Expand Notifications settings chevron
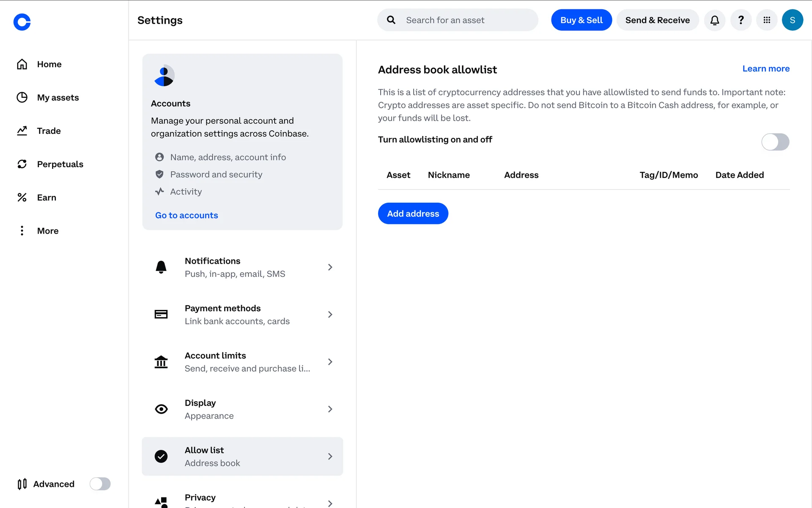The width and height of the screenshot is (812, 508). (330, 267)
